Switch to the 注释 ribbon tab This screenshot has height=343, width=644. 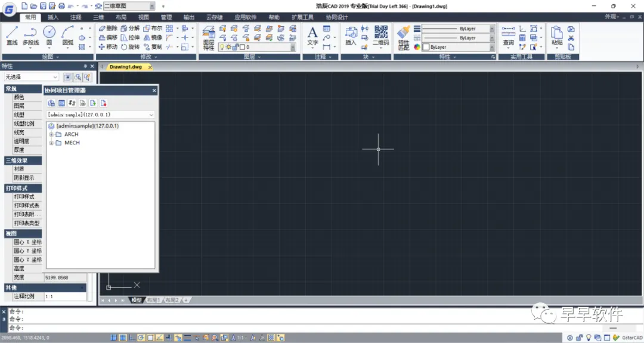coord(76,17)
